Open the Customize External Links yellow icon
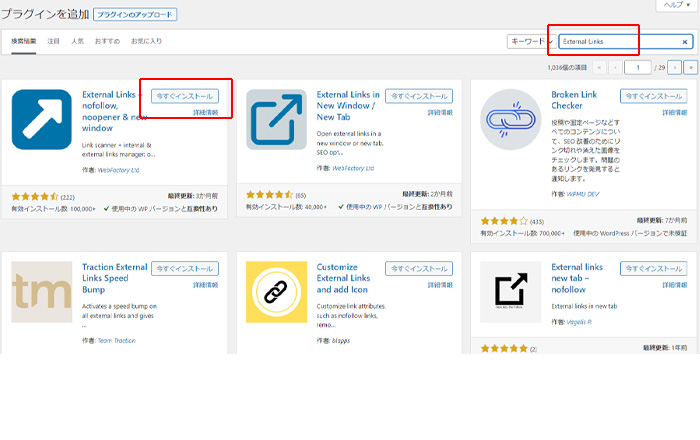 276,292
